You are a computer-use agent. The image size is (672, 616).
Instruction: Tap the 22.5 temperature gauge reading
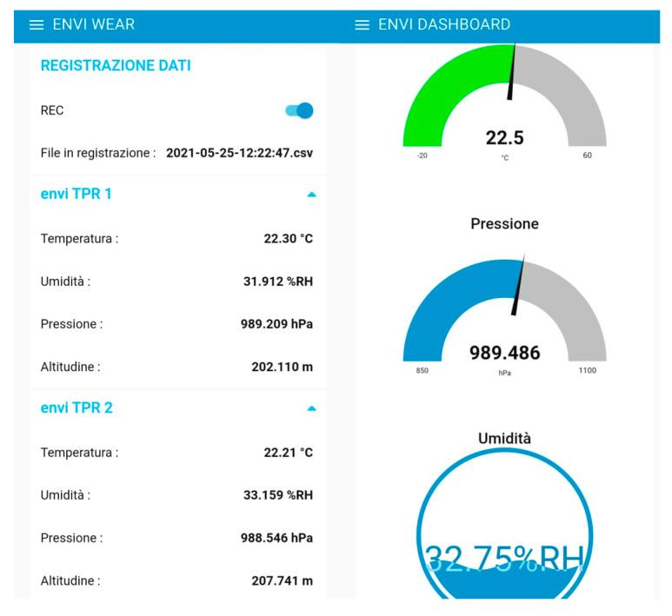click(x=504, y=138)
